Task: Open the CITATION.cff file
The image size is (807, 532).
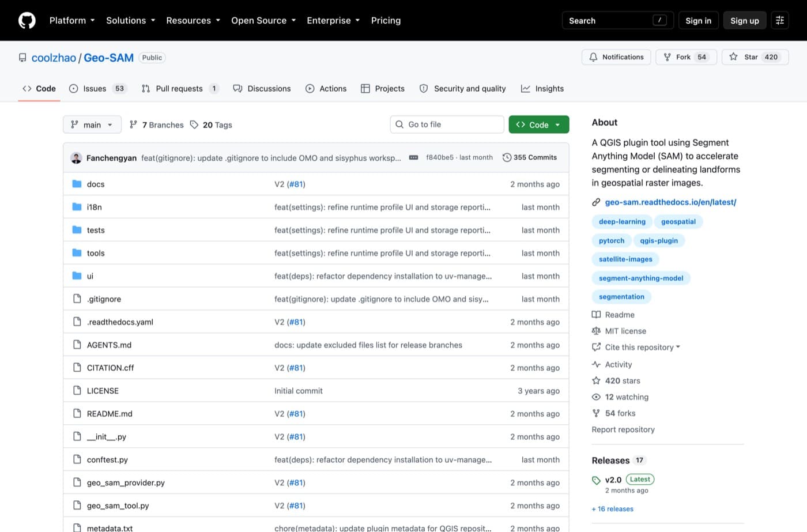Action: pos(110,368)
